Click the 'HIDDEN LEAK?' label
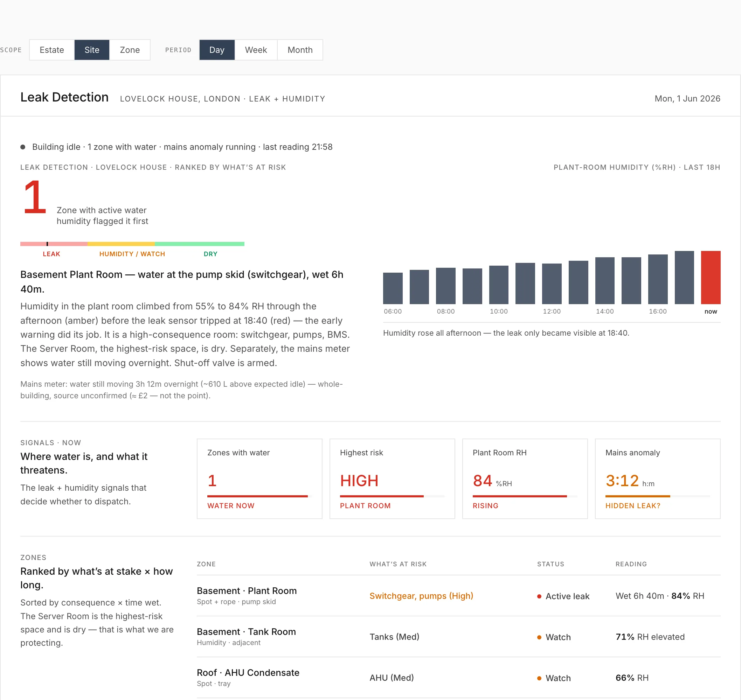The image size is (741, 700). [x=633, y=506]
